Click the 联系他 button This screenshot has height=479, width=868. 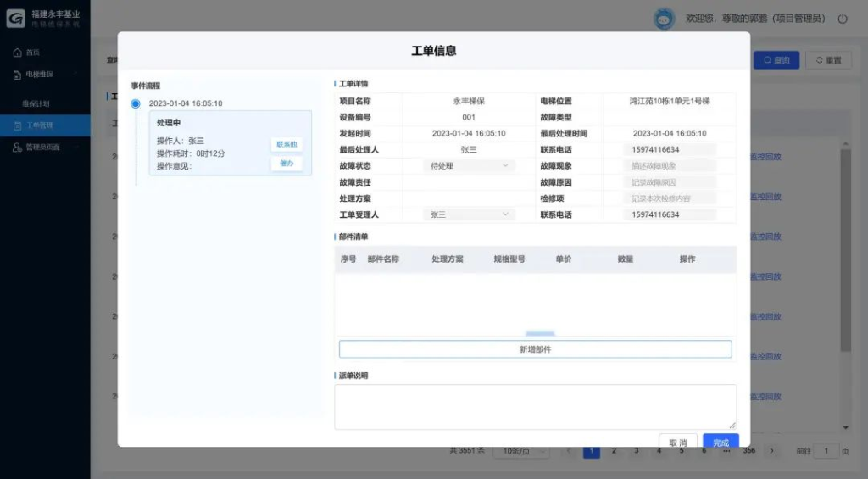[287, 145]
